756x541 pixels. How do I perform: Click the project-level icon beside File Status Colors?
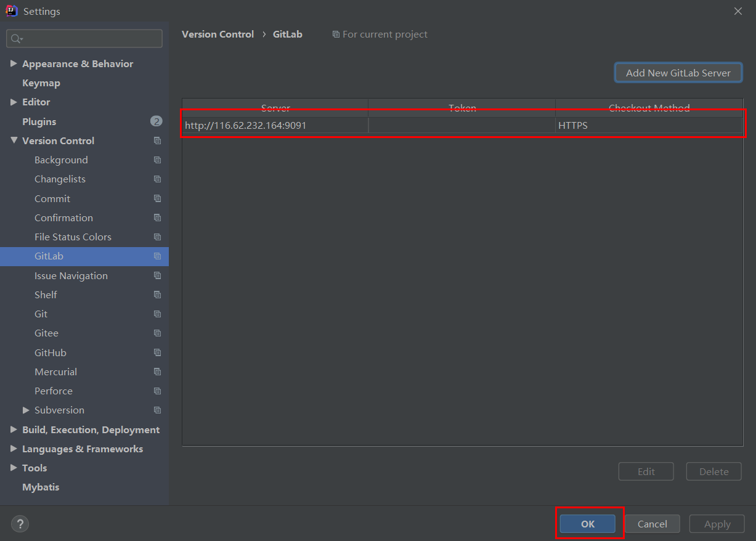157,237
